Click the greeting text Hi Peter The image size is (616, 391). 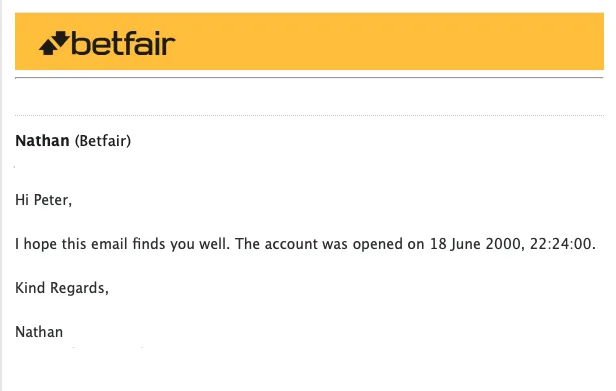pyautogui.click(x=43, y=200)
